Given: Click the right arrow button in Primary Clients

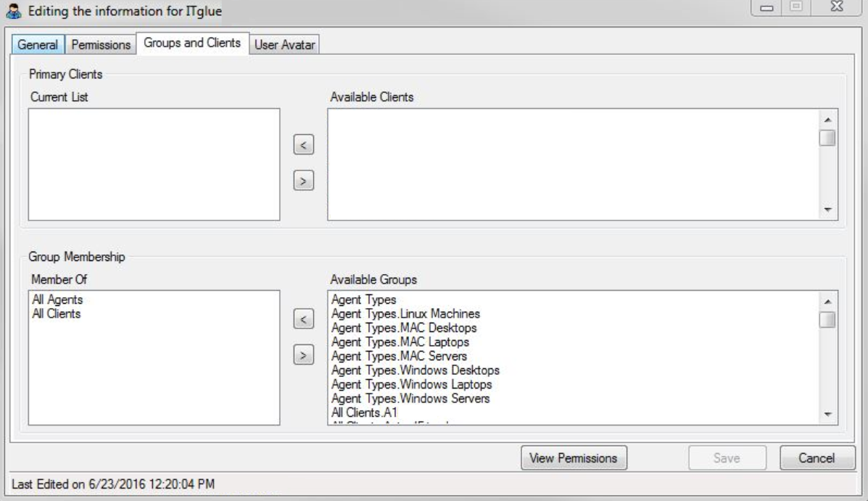Looking at the screenshot, I should point(305,181).
